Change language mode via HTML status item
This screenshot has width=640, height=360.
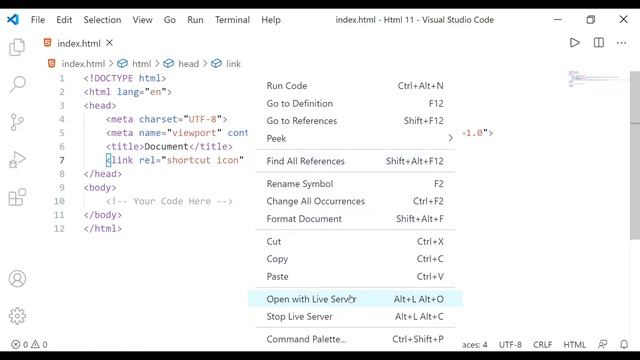tap(574, 344)
